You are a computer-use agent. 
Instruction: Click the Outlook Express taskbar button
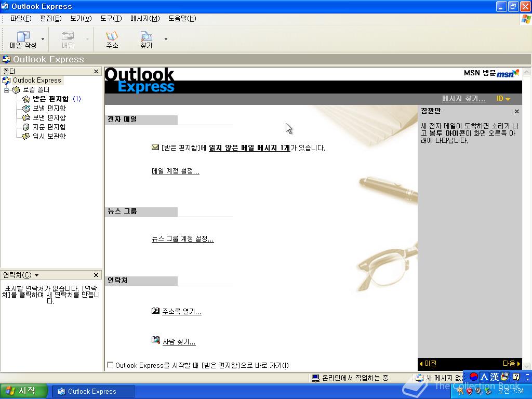point(94,392)
